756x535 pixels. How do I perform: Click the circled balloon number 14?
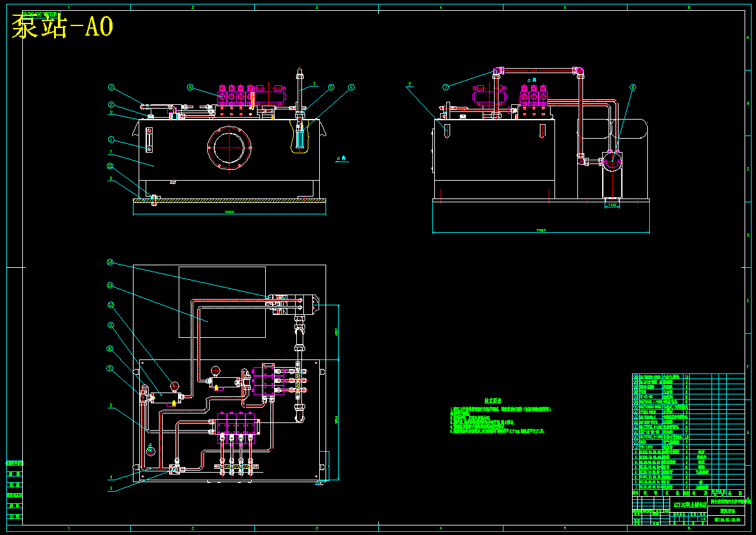coord(111,263)
